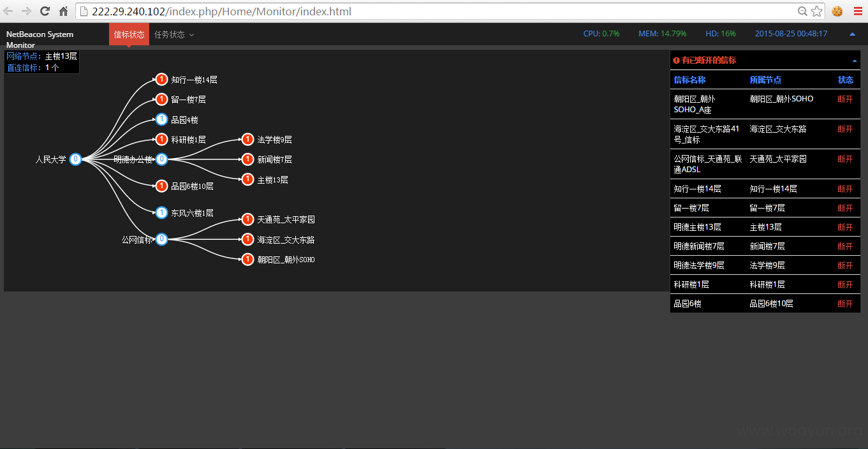Click the 海淀区_交大东路 node circle
The image size is (868, 449).
point(248,239)
